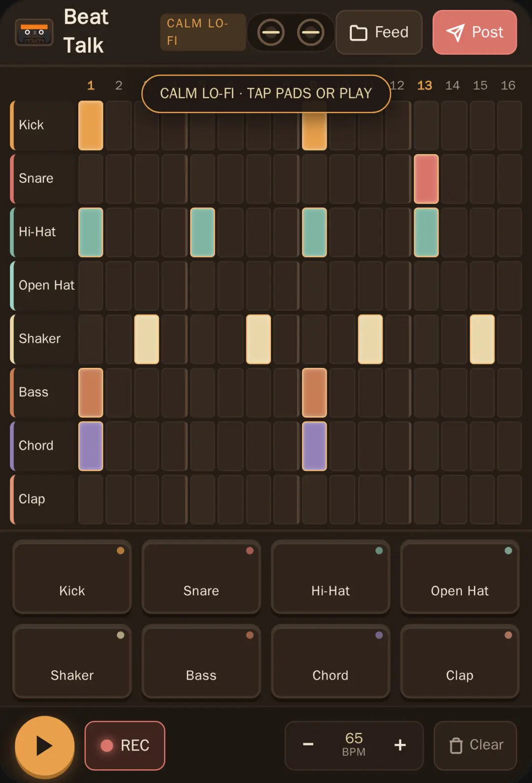Toggle off Chord step 1

[x=91, y=446]
